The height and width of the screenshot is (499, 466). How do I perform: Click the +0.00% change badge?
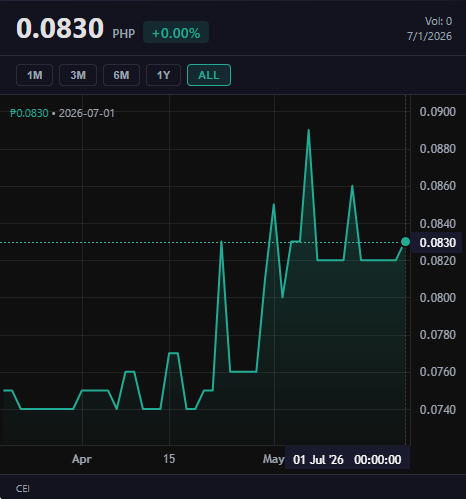[x=176, y=32]
